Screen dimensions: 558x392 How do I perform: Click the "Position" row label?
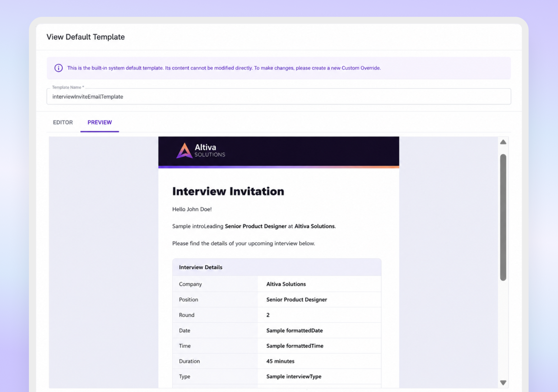coord(188,300)
